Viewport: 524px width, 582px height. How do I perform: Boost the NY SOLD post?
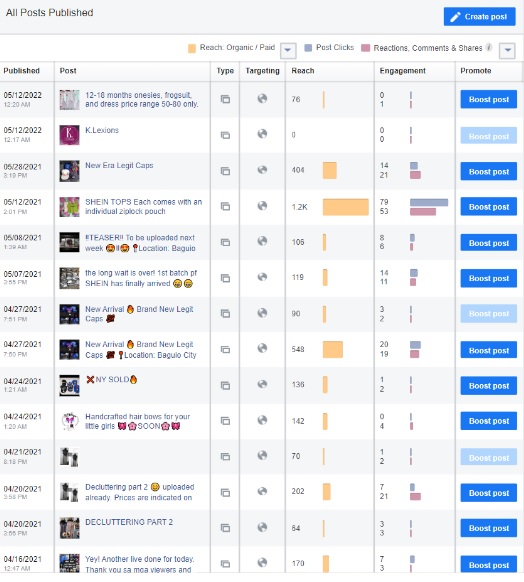489,386
